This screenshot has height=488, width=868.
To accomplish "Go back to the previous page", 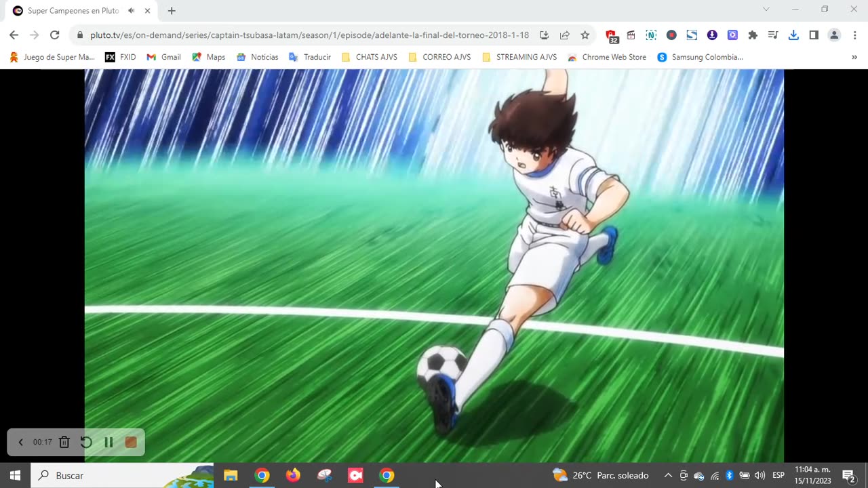I will click(14, 35).
